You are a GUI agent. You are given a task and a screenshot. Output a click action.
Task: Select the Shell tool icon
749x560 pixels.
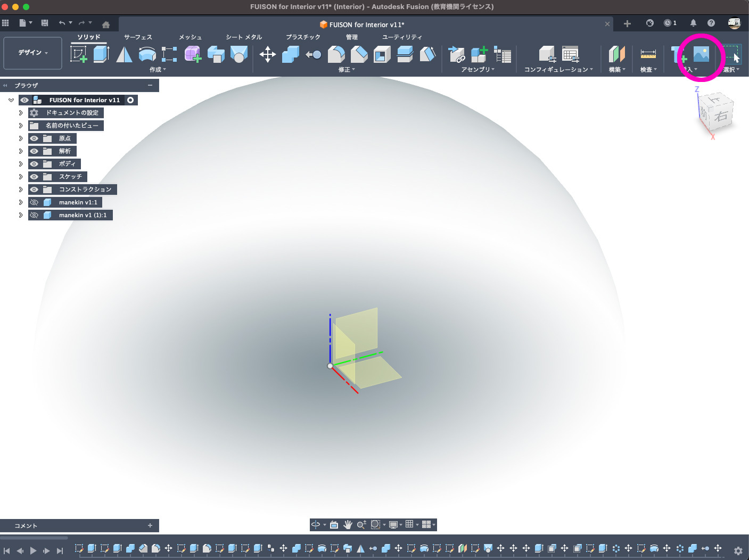coord(382,54)
